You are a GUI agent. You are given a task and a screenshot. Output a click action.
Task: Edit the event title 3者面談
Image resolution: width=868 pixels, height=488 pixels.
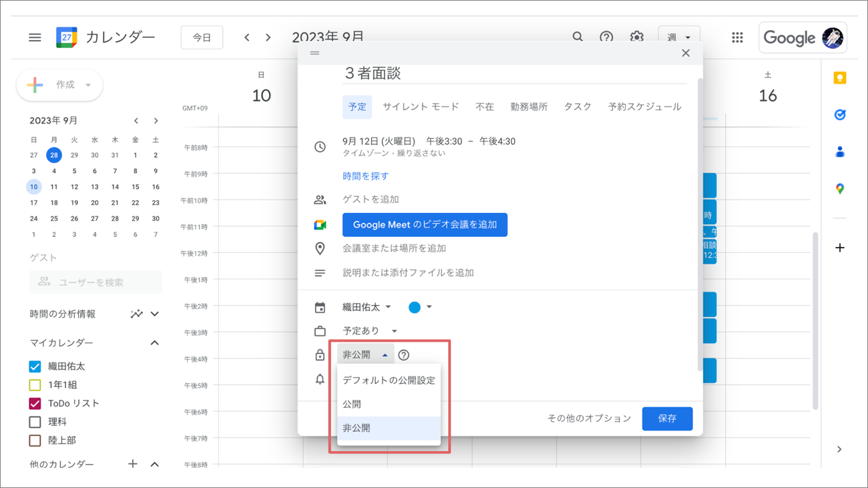pyautogui.click(x=515, y=73)
